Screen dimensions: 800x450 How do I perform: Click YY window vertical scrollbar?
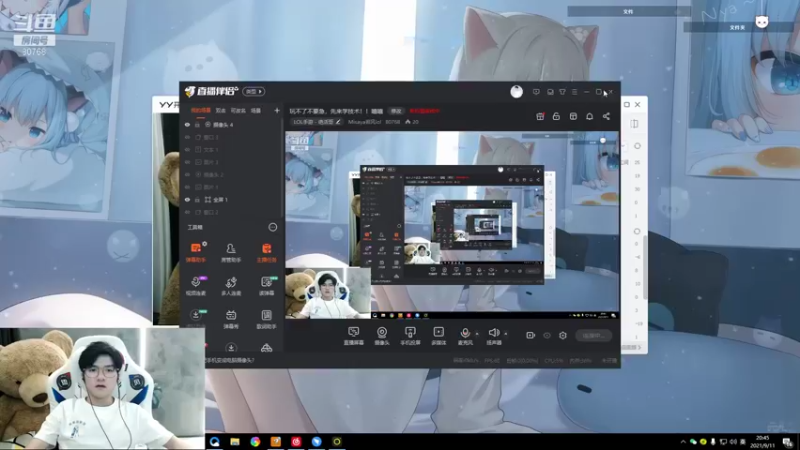click(645, 265)
